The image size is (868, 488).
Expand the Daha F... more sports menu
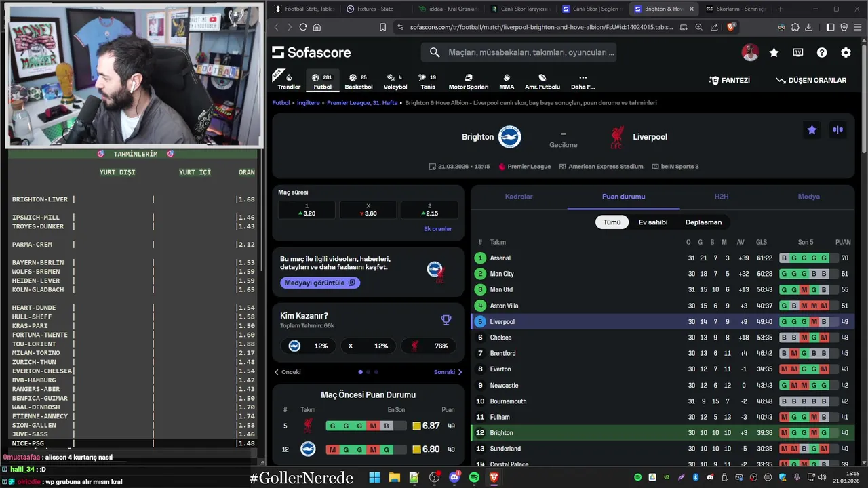pyautogui.click(x=583, y=81)
